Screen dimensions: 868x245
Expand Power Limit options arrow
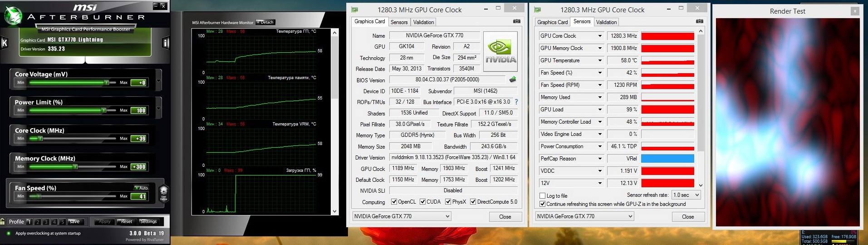coord(158,109)
